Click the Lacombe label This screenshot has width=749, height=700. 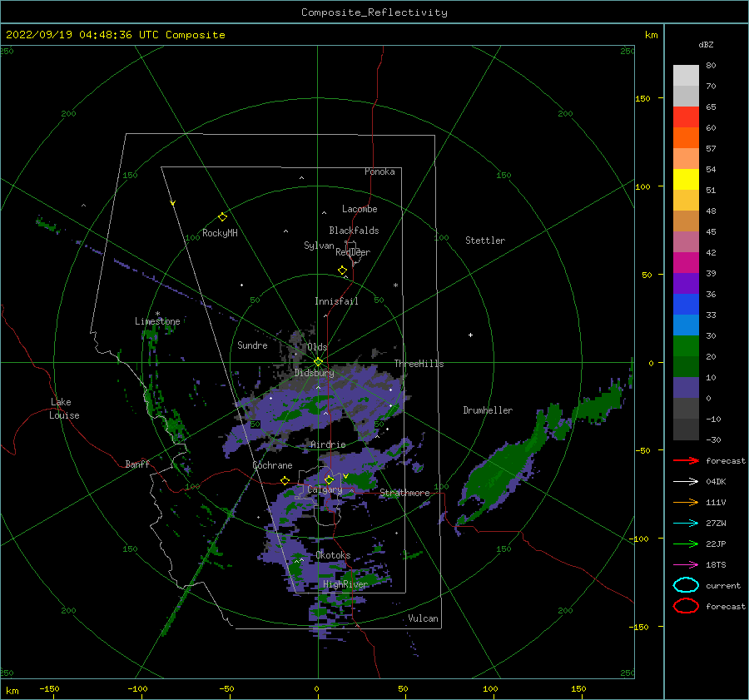(x=360, y=209)
